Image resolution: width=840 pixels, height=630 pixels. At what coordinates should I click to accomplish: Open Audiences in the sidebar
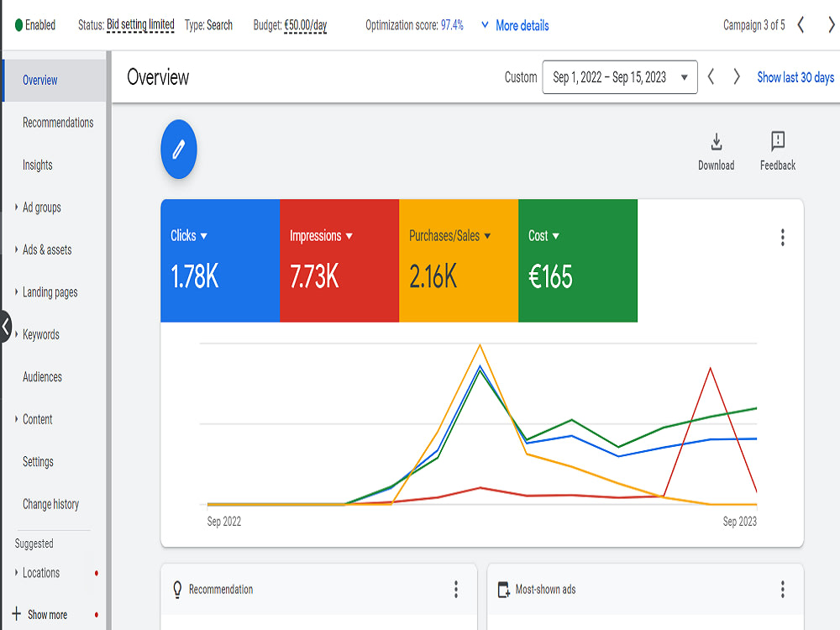[x=42, y=376]
